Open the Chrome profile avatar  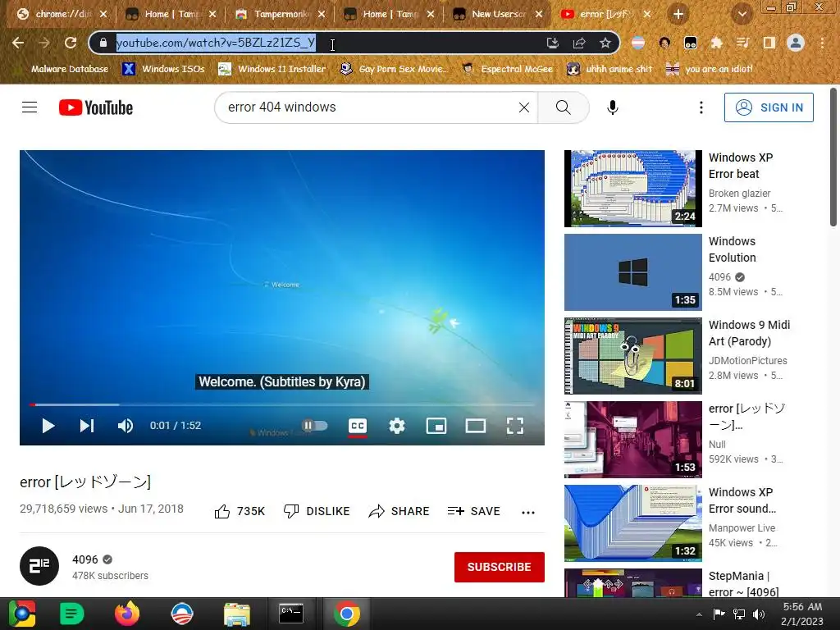796,43
